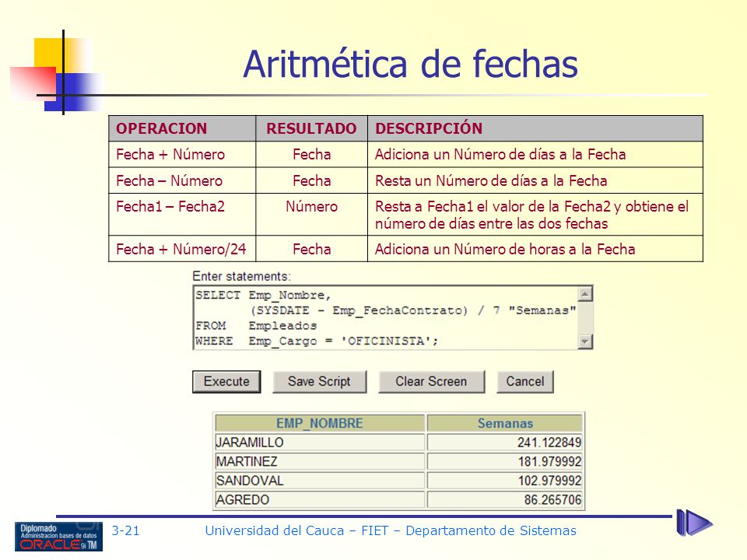Viewport: 747px width, 560px height.
Task: Select the EMP_NOMBRE column header
Action: coord(320,423)
